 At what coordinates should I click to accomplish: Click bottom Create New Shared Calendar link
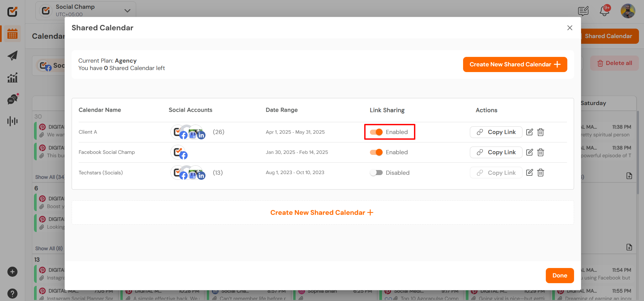click(x=322, y=212)
